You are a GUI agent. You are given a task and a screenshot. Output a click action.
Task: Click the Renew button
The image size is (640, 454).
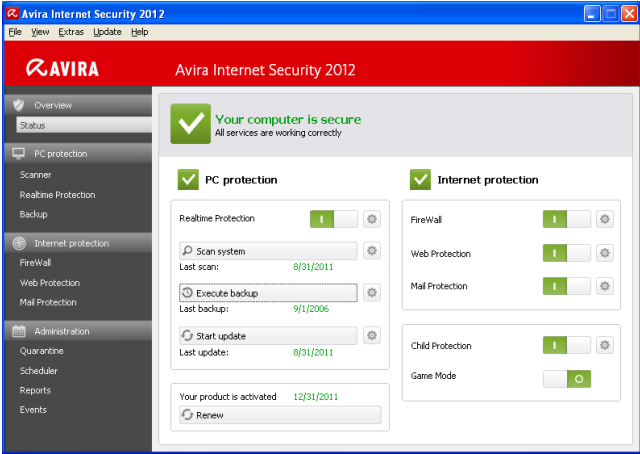tap(280, 415)
